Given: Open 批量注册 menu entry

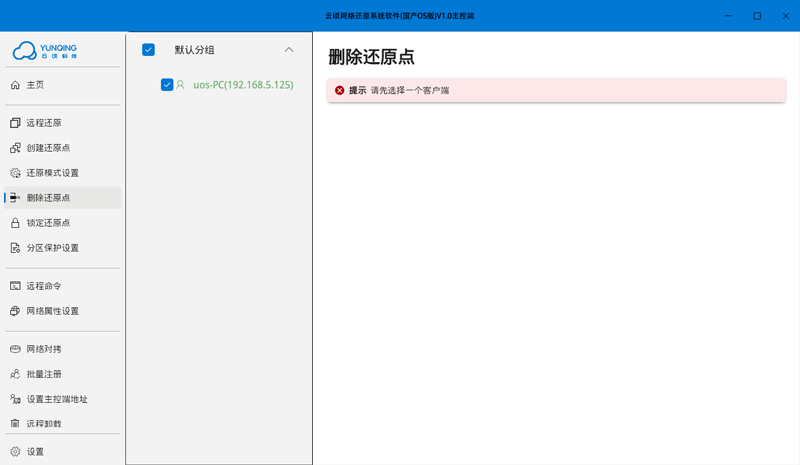Looking at the screenshot, I should pyautogui.click(x=63, y=374).
